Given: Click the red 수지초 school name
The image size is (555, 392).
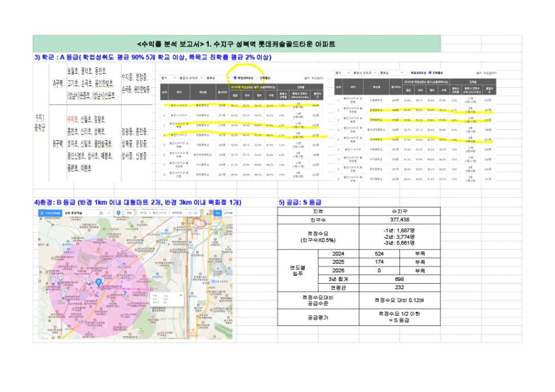Looking at the screenshot, I should 72,119.
